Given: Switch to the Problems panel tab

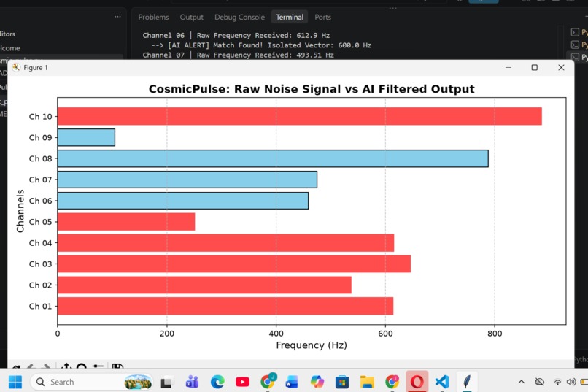Looking at the screenshot, I should coord(153,18).
